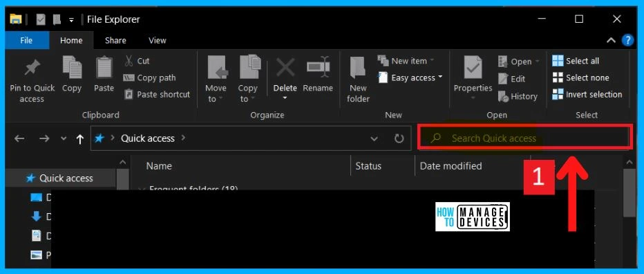Open Help with blue question mark

tap(627, 40)
